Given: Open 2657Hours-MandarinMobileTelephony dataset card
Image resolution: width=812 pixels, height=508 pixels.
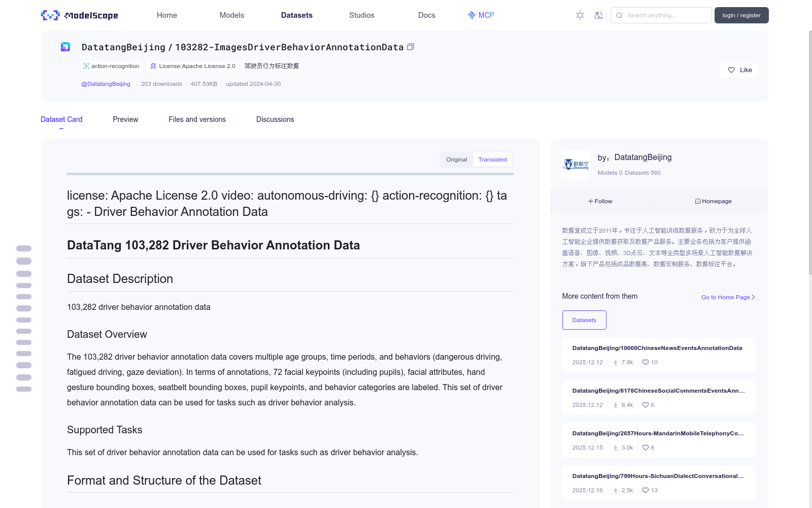Looking at the screenshot, I should coord(659,440).
